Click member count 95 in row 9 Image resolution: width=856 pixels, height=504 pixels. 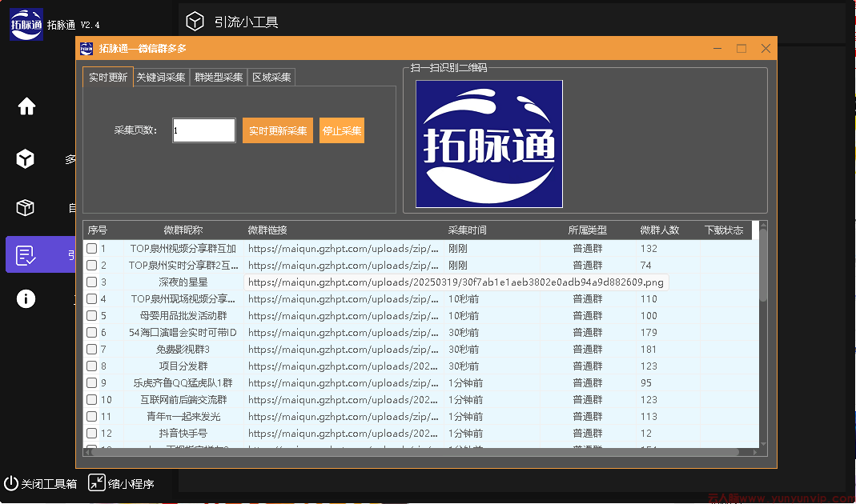(646, 383)
